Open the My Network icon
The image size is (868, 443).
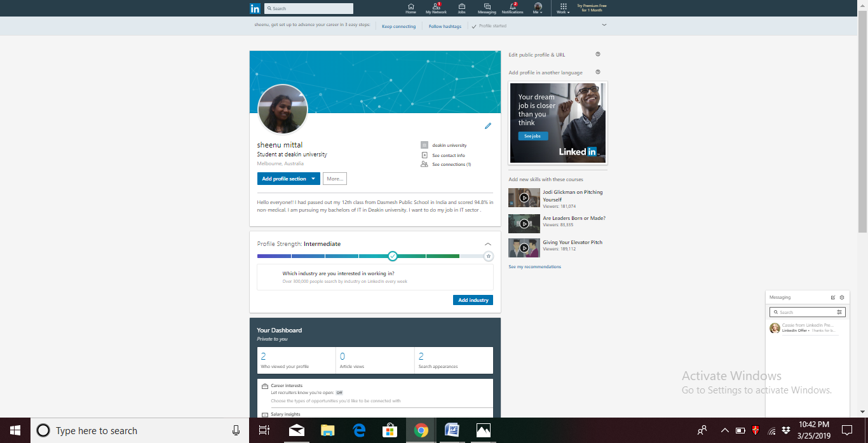pyautogui.click(x=436, y=8)
